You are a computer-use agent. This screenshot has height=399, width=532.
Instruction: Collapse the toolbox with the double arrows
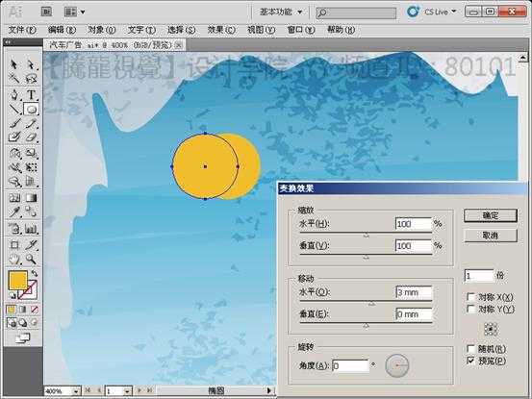point(8,42)
